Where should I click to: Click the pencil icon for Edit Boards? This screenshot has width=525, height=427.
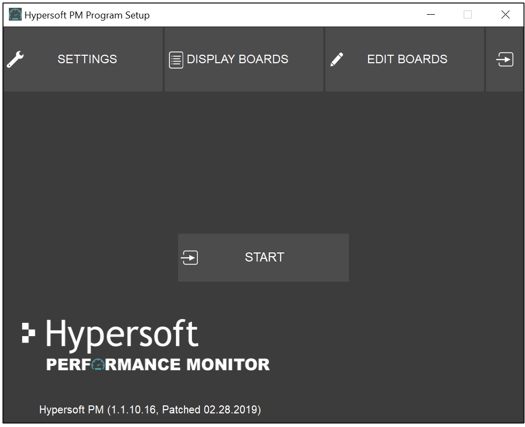[336, 60]
